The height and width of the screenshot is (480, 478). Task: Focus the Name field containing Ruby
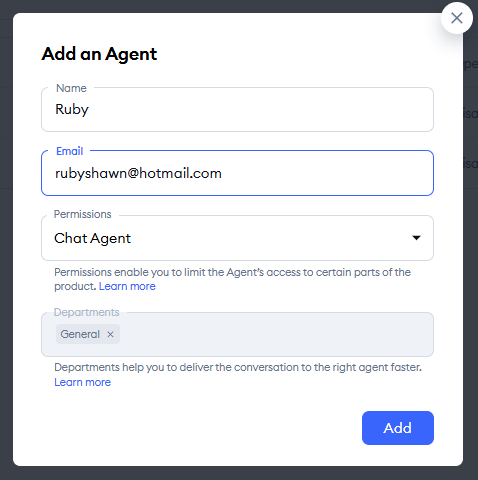coord(237,109)
